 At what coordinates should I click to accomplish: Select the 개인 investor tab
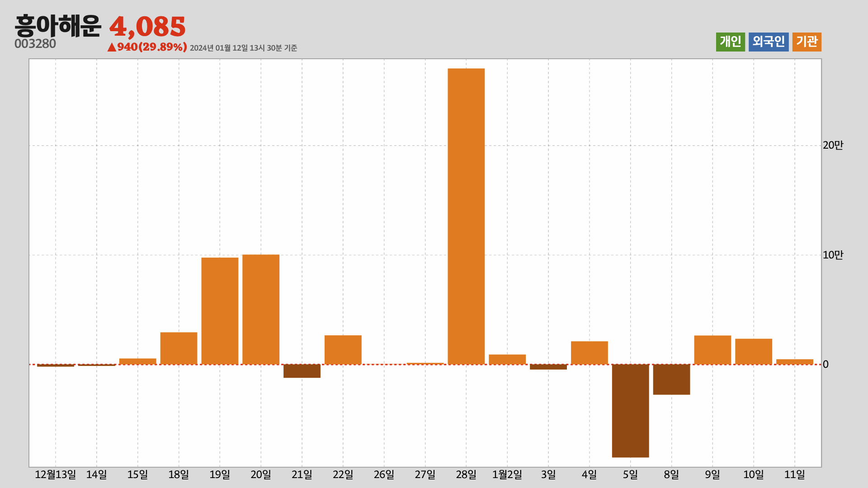(x=730, y=42)
